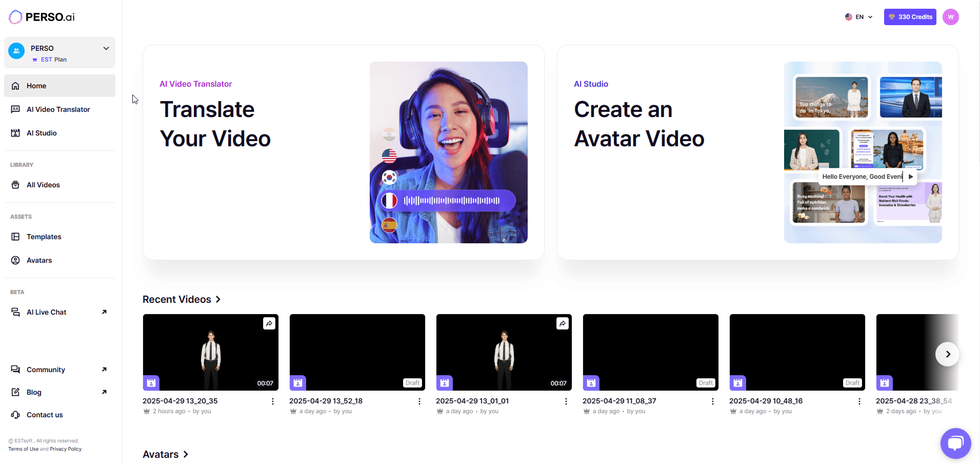Click the 330 Credits button
The image size is (980, 464).
[910, 17]
